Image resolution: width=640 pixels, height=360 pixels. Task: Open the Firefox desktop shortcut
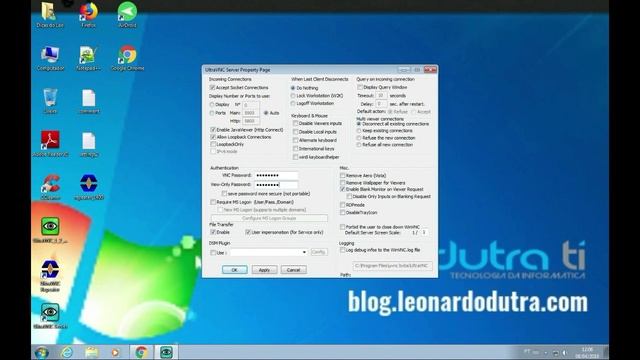coord(89,14)
